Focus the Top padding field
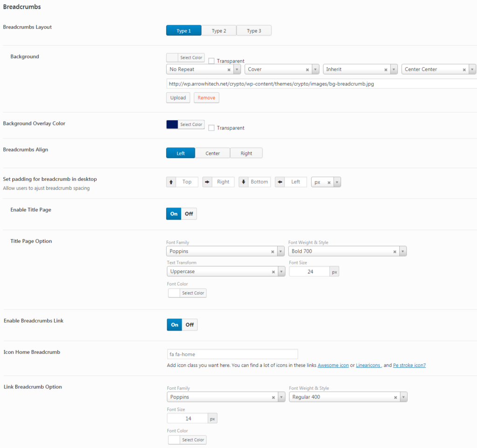 pyautogui.click(x=187, y=182)
